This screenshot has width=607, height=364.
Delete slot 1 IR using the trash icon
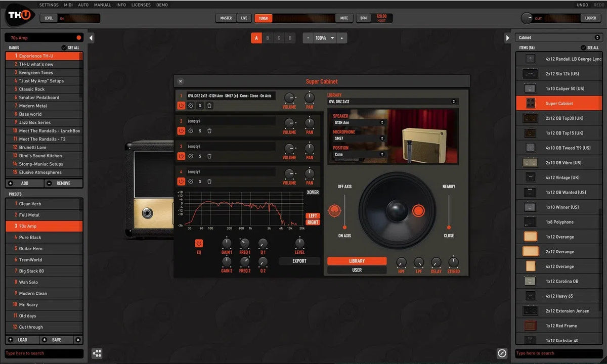209,106
